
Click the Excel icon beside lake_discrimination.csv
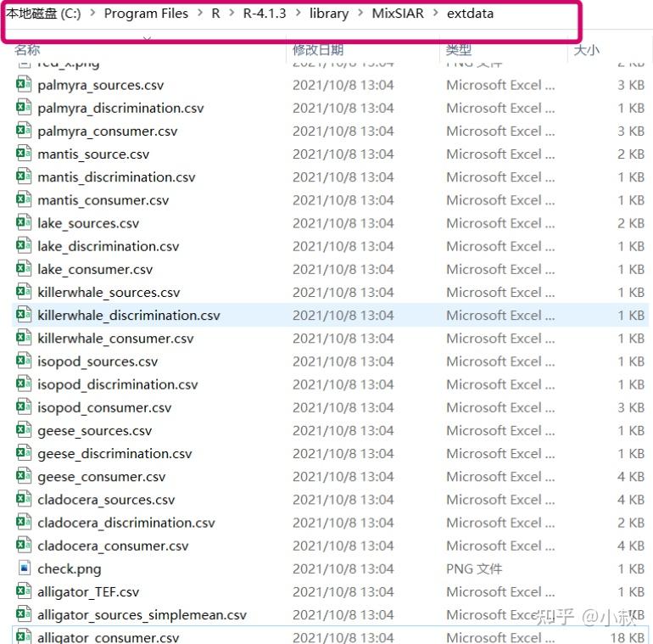click(x=24, y=246)
